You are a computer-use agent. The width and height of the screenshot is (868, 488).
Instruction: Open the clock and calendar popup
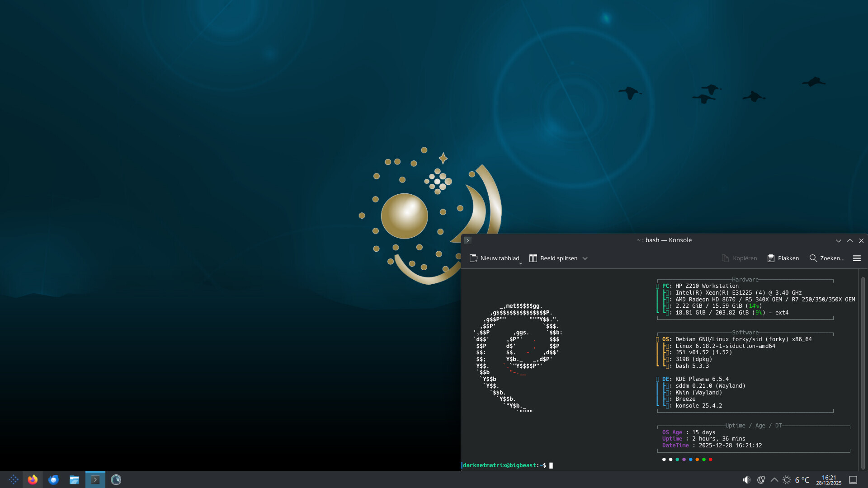point(829,480)
